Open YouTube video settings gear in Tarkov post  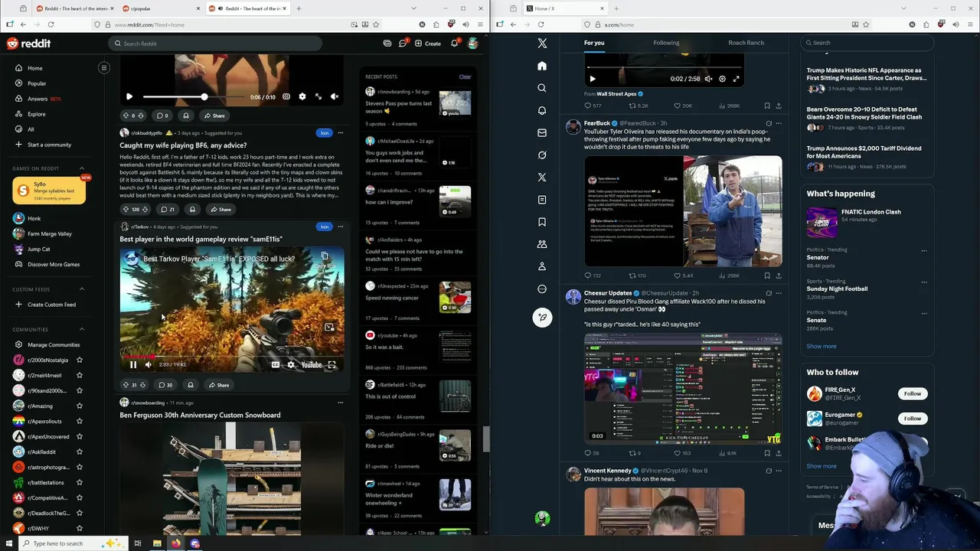tap(291, 365)
